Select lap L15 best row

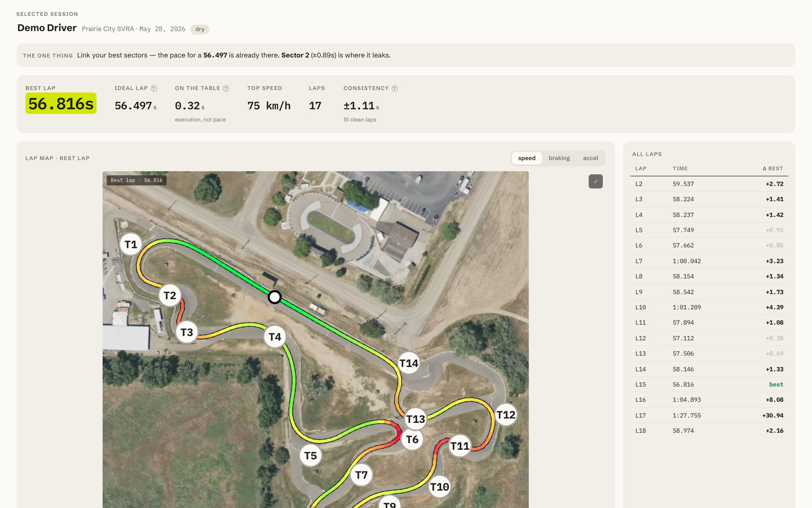pos(709,385)
